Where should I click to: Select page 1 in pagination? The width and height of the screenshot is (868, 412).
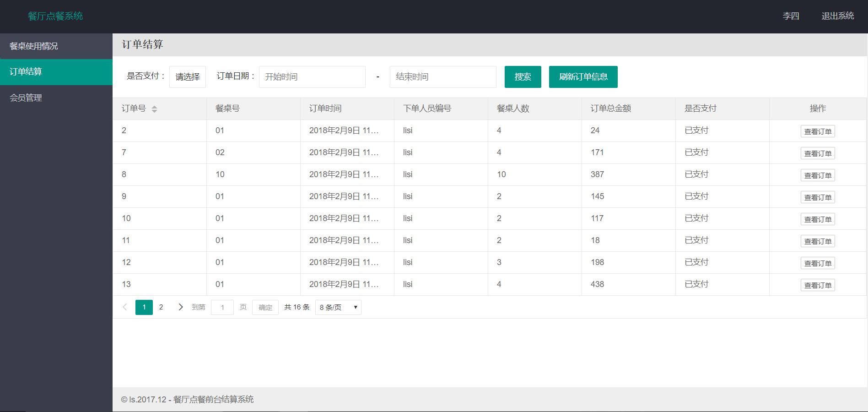144,307
